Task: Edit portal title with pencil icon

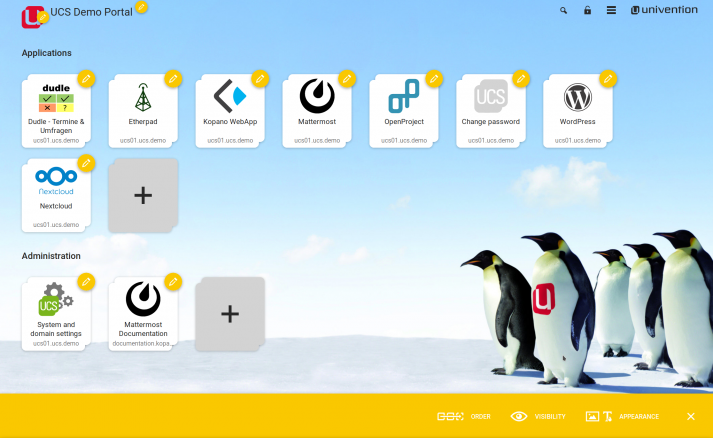Action: coord(141,7)
